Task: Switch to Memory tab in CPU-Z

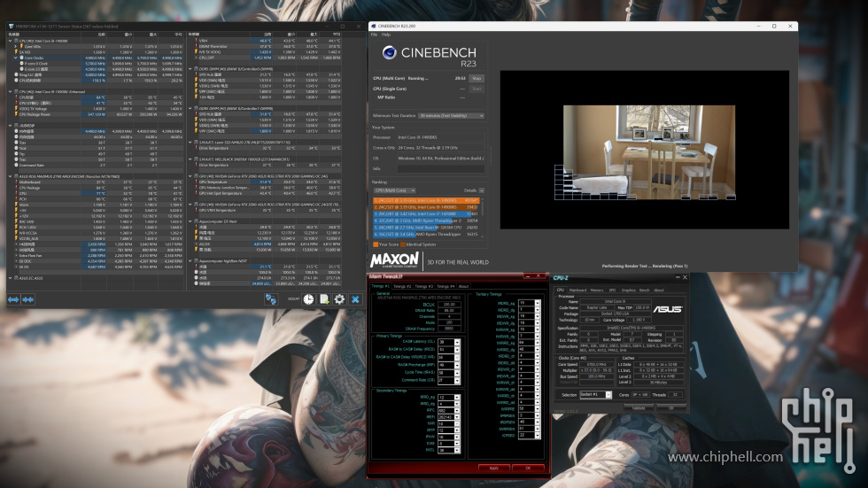Action: [597, 290]
